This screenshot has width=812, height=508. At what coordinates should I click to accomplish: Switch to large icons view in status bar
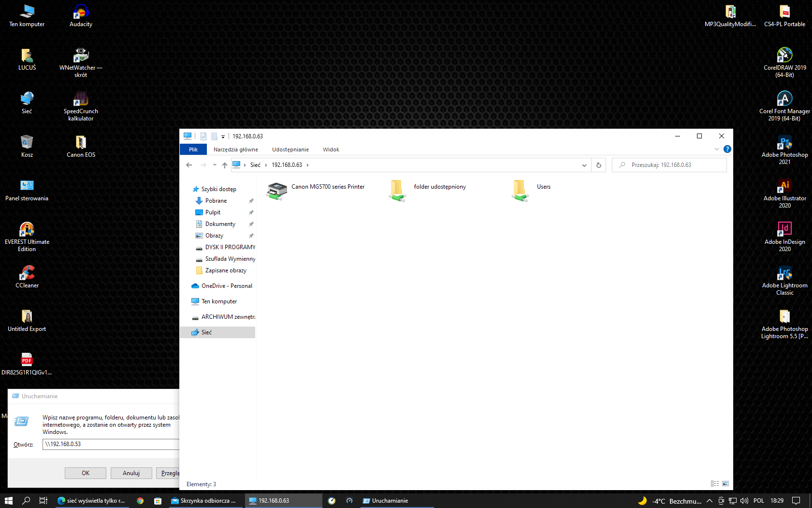(x=725, y=484)
